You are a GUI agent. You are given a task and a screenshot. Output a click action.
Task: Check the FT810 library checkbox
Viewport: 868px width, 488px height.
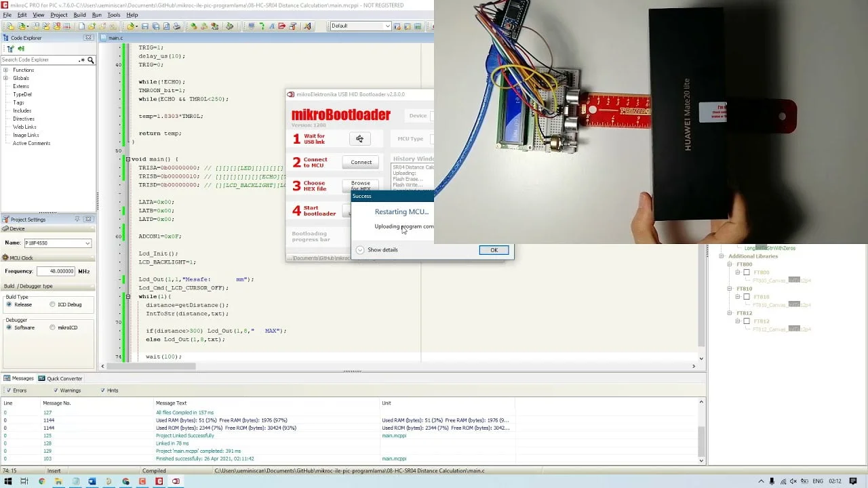[x=747, y=297]
